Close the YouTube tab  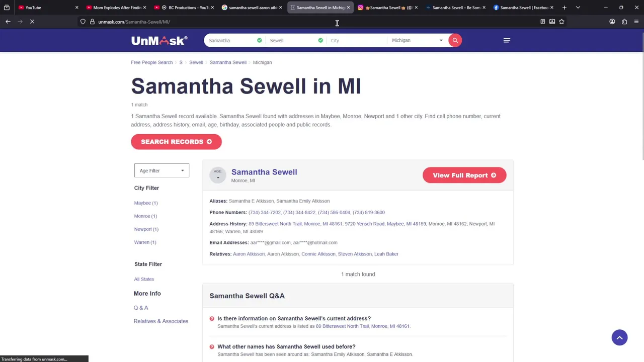click(76, 8)
